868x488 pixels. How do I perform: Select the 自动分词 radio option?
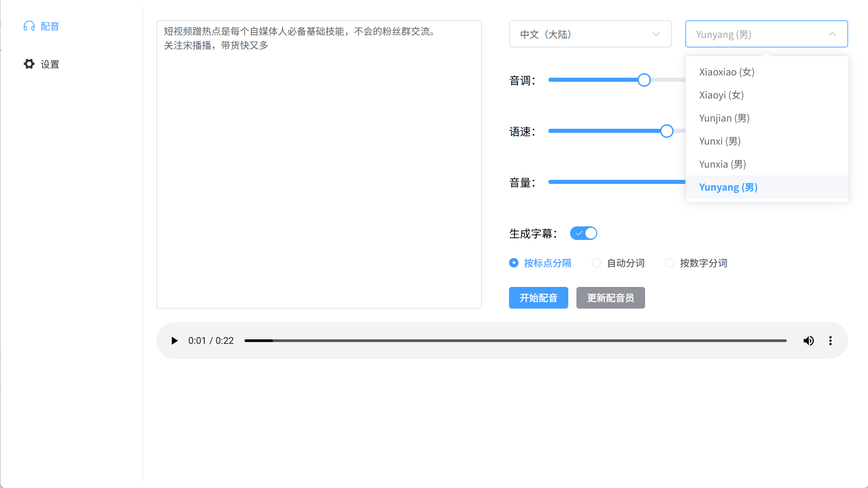pos(596,263)
